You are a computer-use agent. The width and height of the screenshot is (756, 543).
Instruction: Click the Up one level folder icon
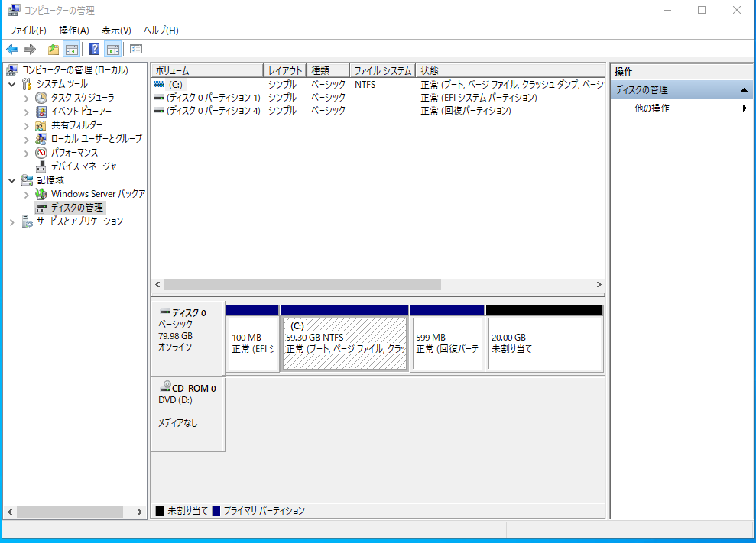pyautogui.click(x=54, y=50)
